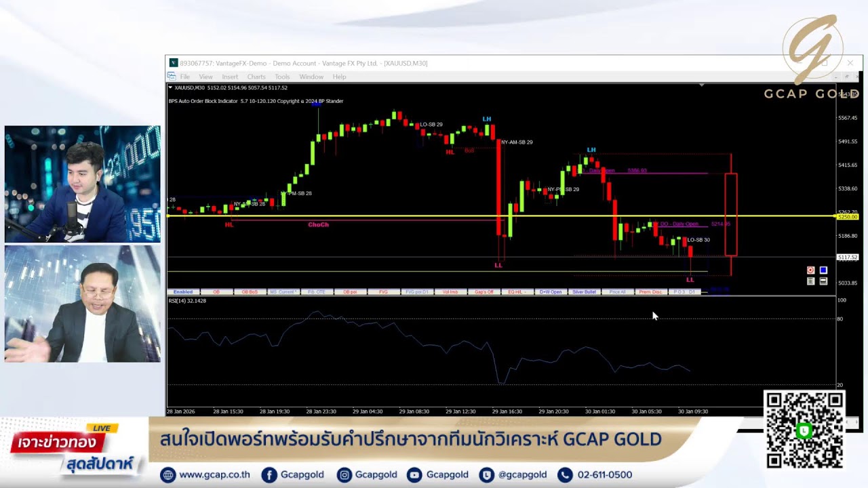
Task: Click the yellow 5250.00 price label
Action: (848, 217)
